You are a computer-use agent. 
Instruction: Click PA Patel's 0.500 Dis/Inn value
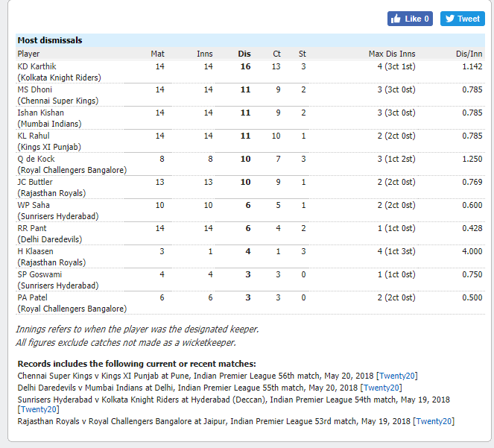[x=472, y=297]
